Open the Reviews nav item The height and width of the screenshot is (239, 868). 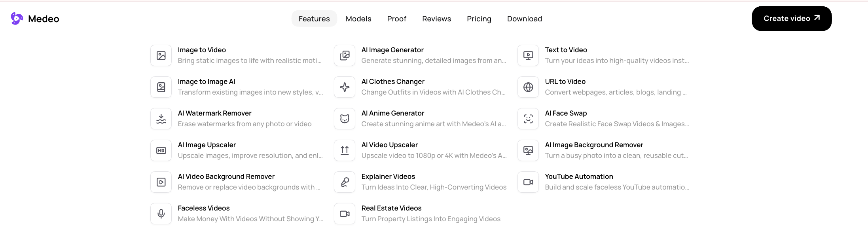tap(436, 19)
